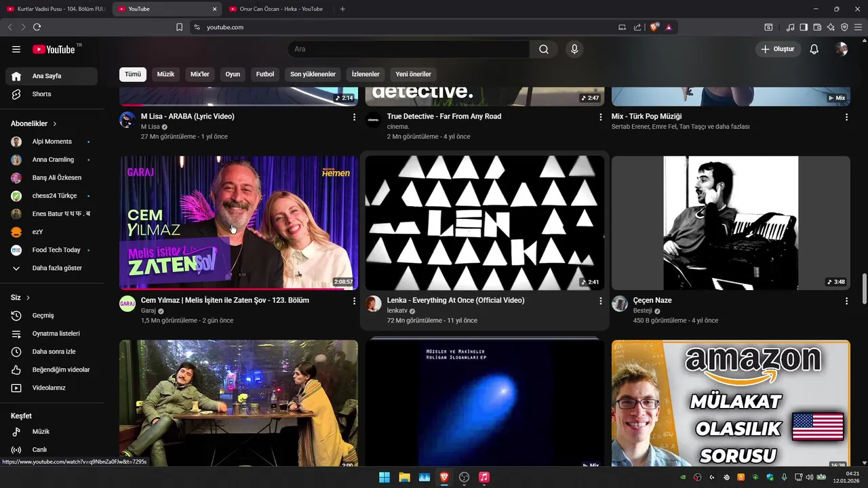Start voice search with the microphone

574,49
